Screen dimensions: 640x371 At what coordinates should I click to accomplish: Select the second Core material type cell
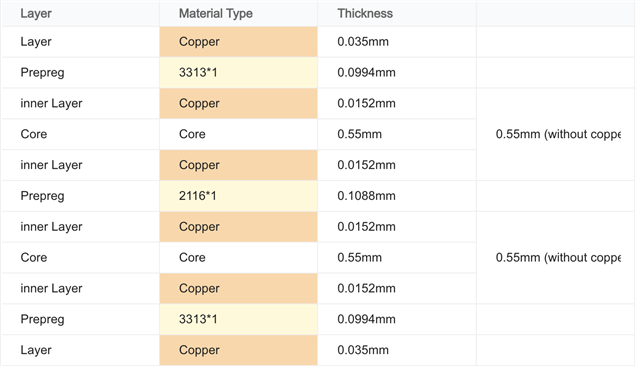238,258
